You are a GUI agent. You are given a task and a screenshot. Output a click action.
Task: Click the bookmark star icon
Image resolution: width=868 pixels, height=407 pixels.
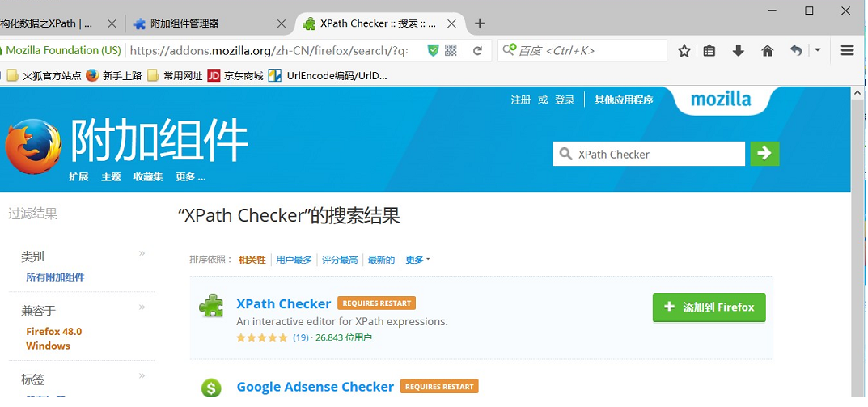click(x=684, y=51)
